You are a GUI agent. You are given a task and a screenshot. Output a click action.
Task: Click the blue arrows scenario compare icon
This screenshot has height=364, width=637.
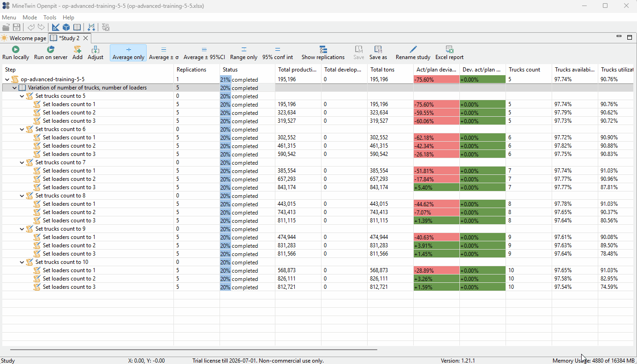[91, 28]
